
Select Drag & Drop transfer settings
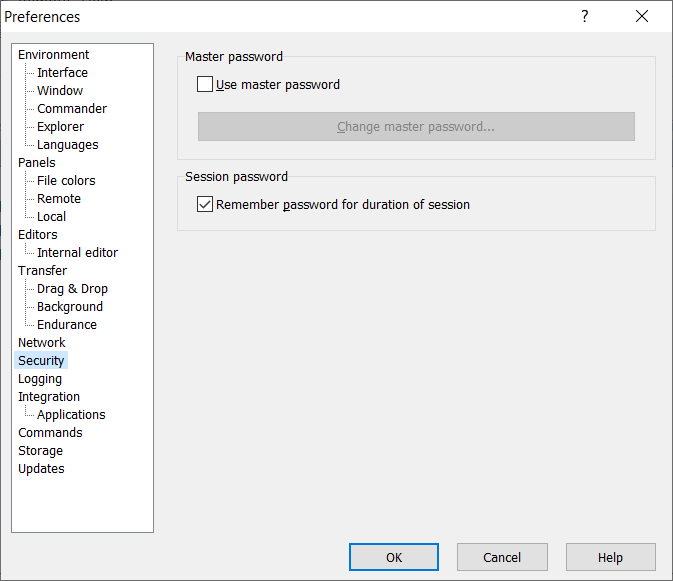click(x=72, y=289)
